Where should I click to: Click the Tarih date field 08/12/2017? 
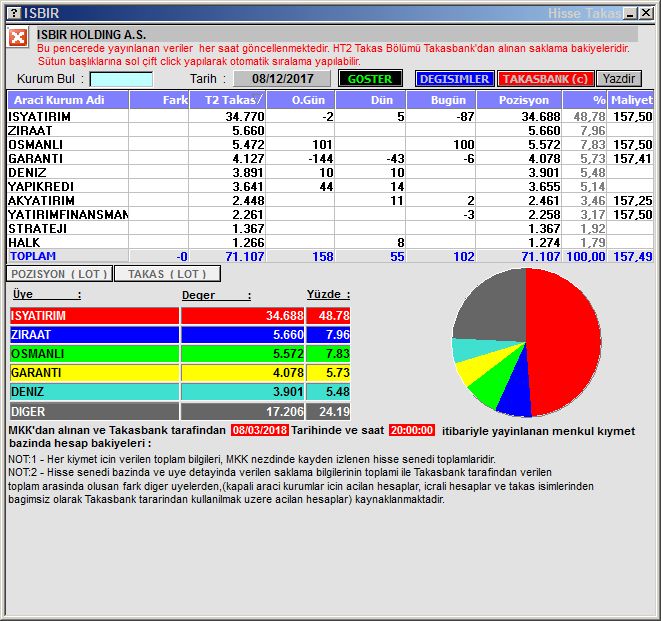[x=282, y=79]
